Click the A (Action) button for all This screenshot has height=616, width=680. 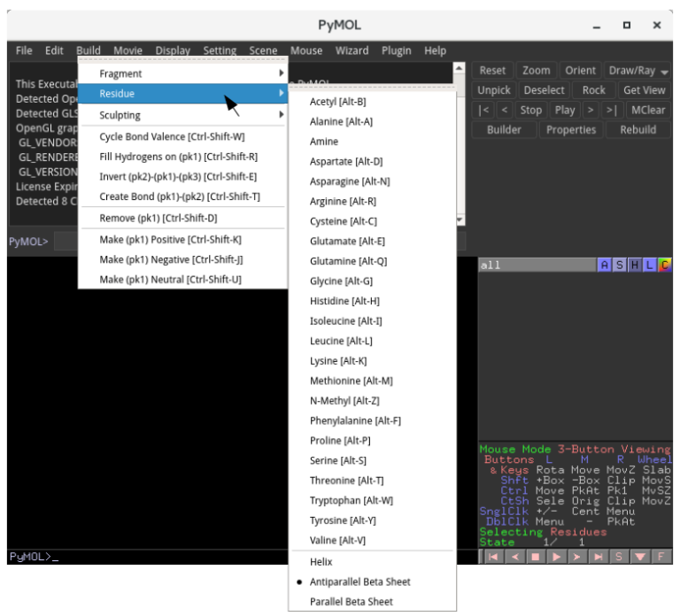(604, 265)
